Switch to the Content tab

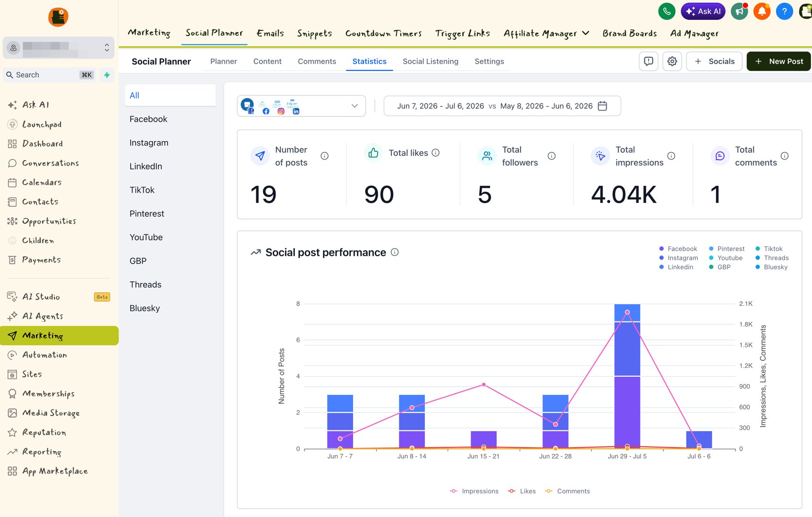tap(267, 61)
